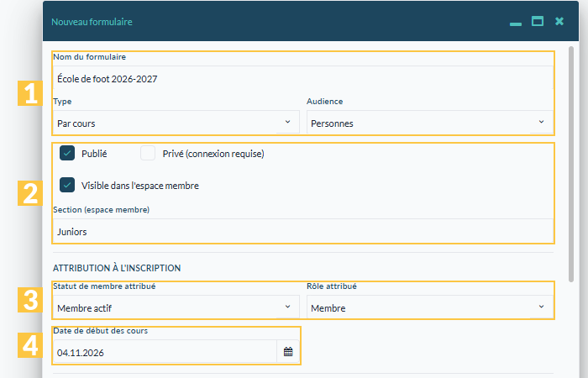Image resolution: width=588 pixels, height=378 pixels.
Task: Click the Nom du formulaire text field
Action: pos(303,78)
